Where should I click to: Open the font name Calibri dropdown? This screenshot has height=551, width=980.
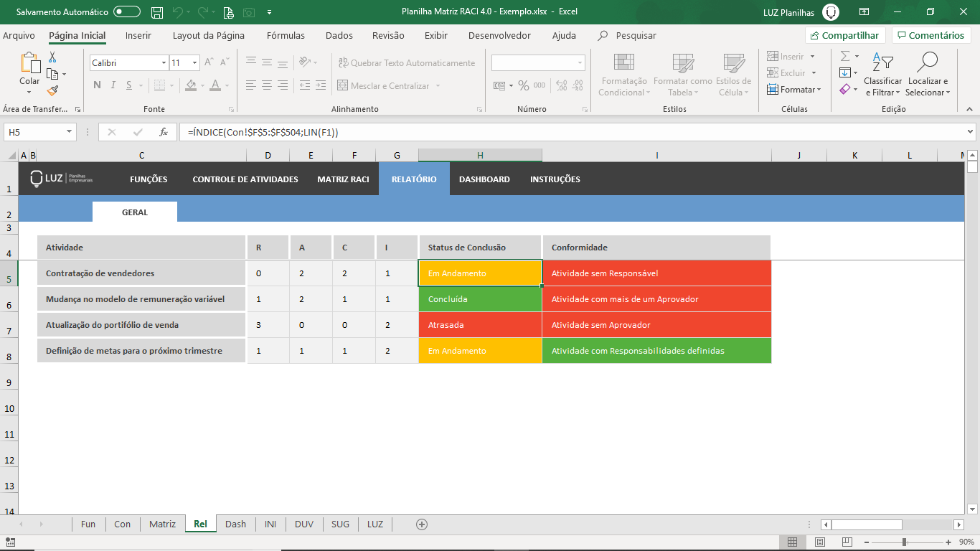(164, 63)
